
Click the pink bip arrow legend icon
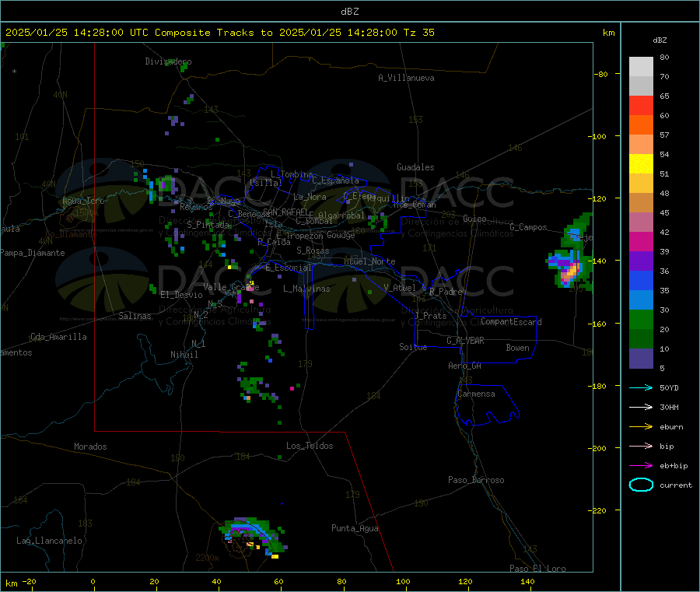(641, 446)
